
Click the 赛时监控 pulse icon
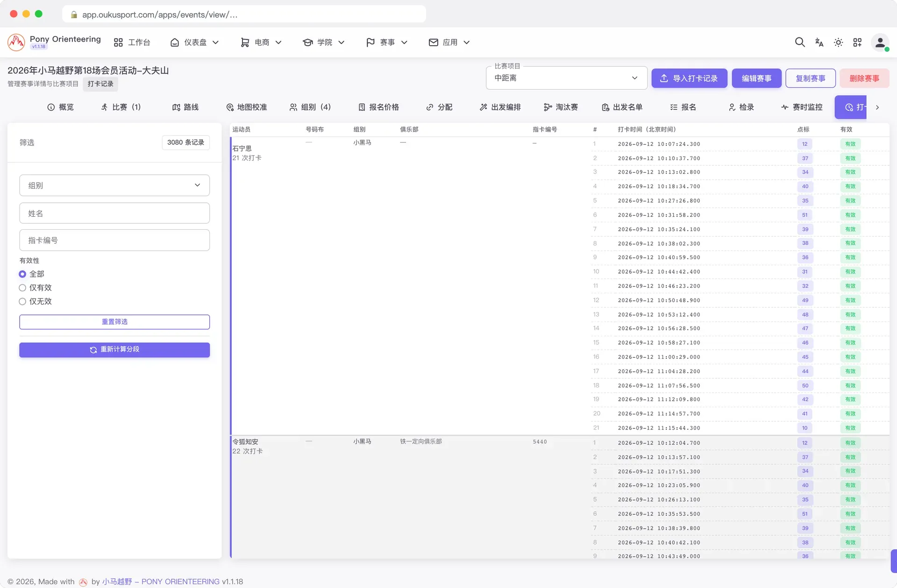(x=785, y=107)
